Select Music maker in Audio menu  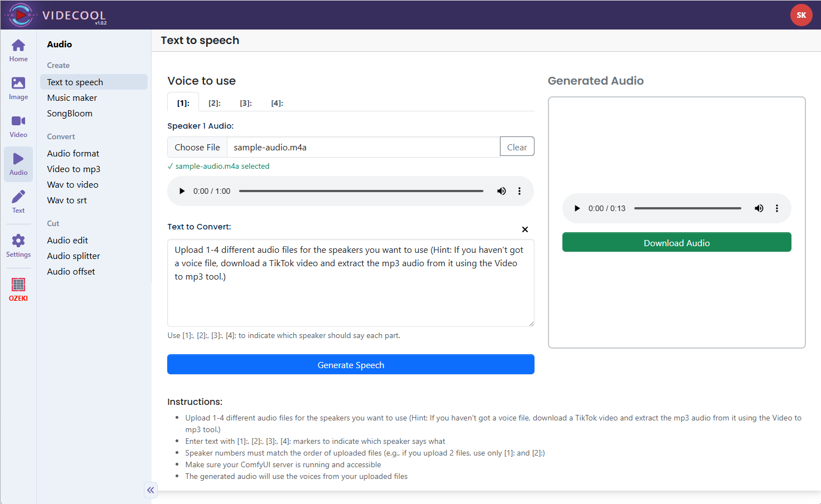tap(72, 98)
